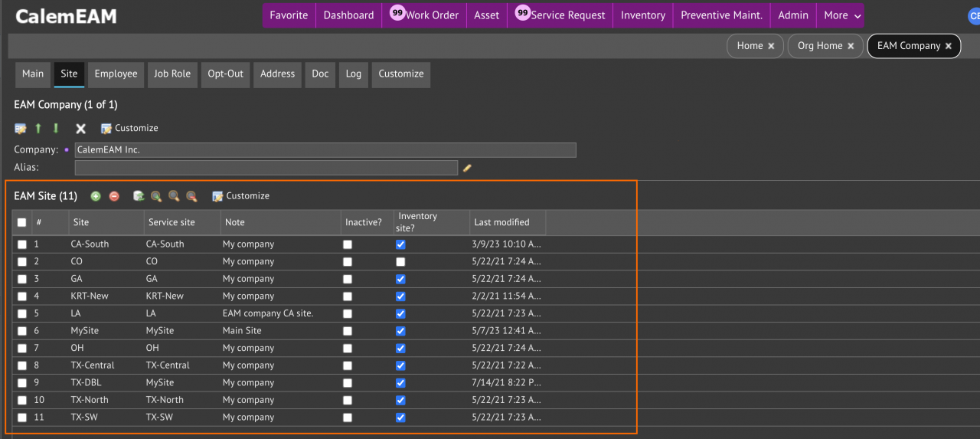Open the Preventive Maint. menu
This screenshot has width=980, height=439.
[x=721, y=15]
